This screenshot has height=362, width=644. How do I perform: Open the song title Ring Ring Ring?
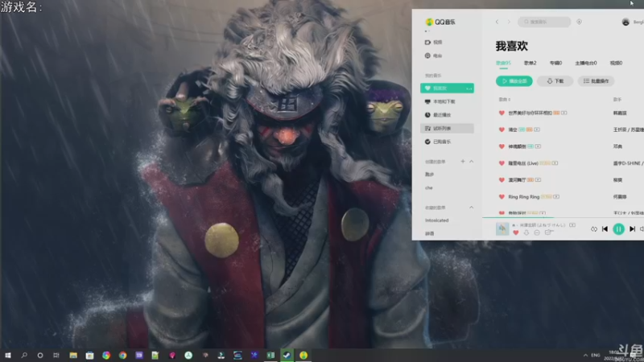(524, 197)
